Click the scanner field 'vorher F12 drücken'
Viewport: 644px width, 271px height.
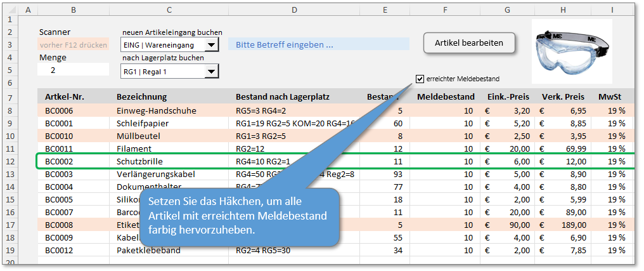coord(74,45)
